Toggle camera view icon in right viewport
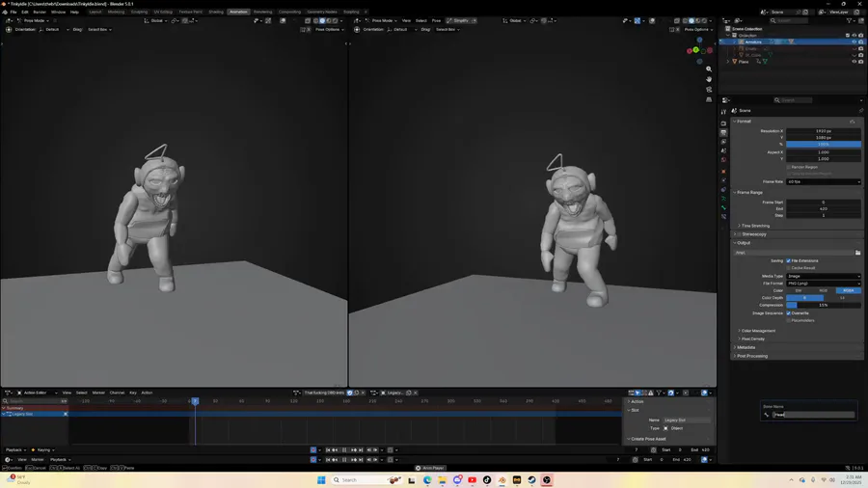Viewport: 868px width, 488px height. coord(709,89)
